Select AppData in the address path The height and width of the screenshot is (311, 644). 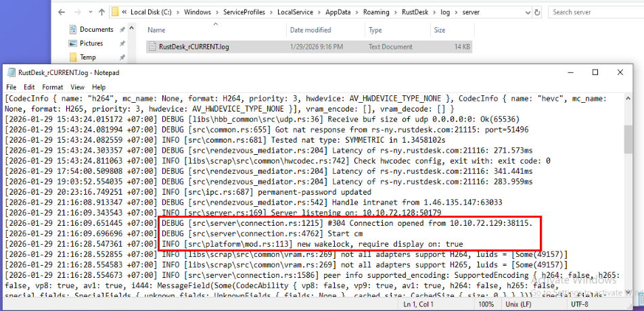pyautogui.click(x=338, y=12)
